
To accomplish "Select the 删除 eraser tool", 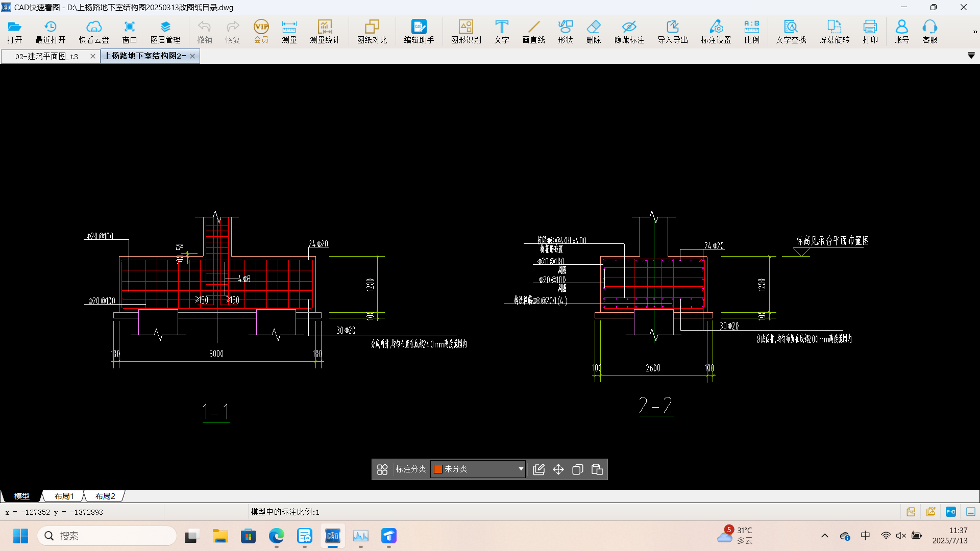I will point(593,32).
